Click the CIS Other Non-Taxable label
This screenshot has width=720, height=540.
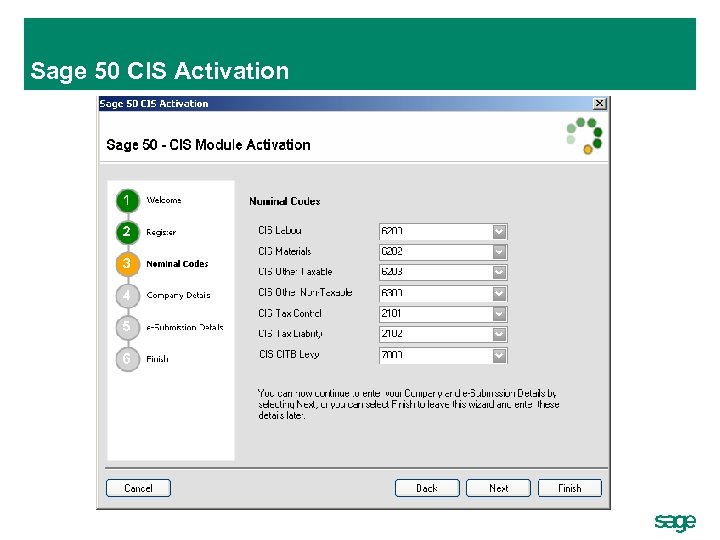point(305,292)
